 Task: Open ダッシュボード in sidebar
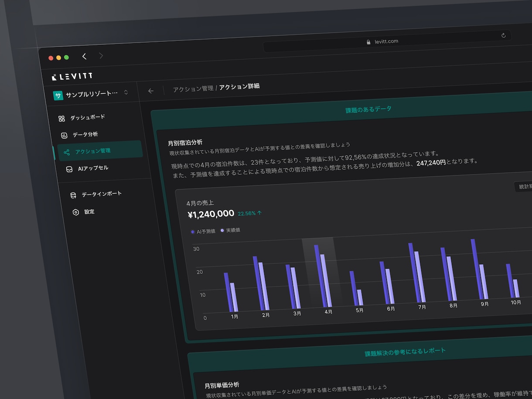point(88,117)
